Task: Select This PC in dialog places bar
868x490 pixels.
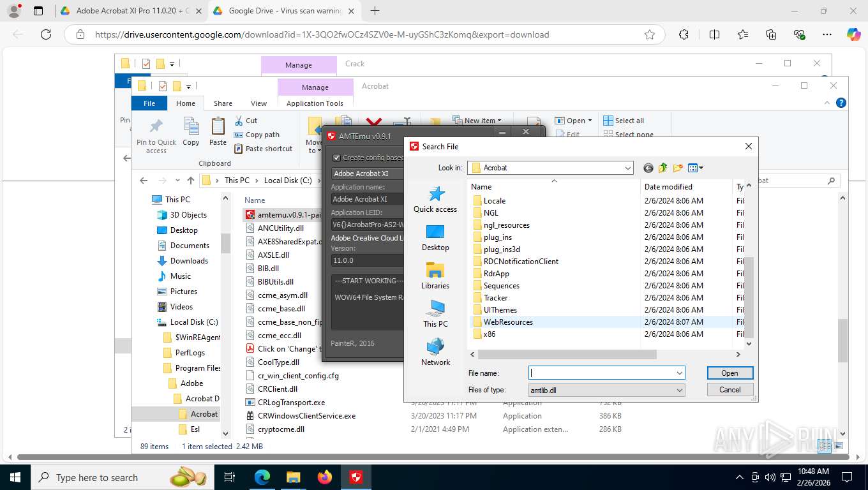Action: point(435,315)
